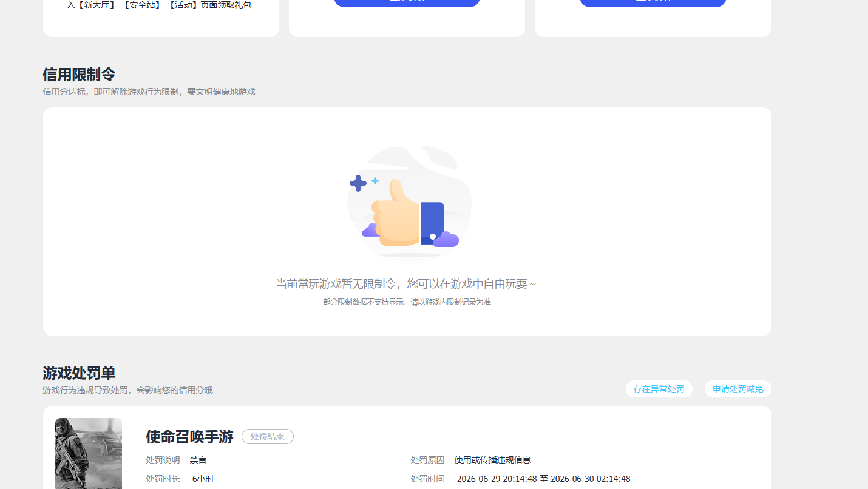This screenshot has height=489, width=868.
Task: Click the note 部分限制数据不支持显示
Action: point(407,302)
